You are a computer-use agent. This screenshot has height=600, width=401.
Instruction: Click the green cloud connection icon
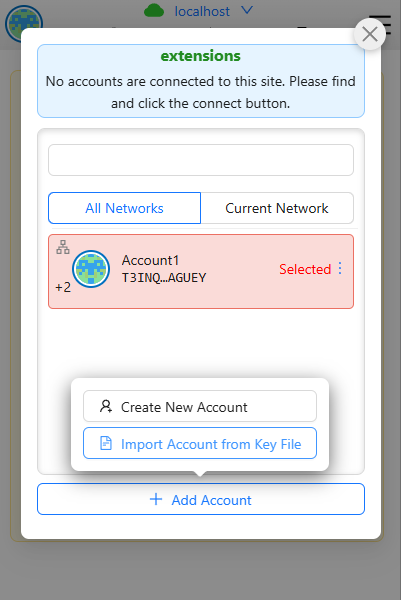[x=154, y=11]
